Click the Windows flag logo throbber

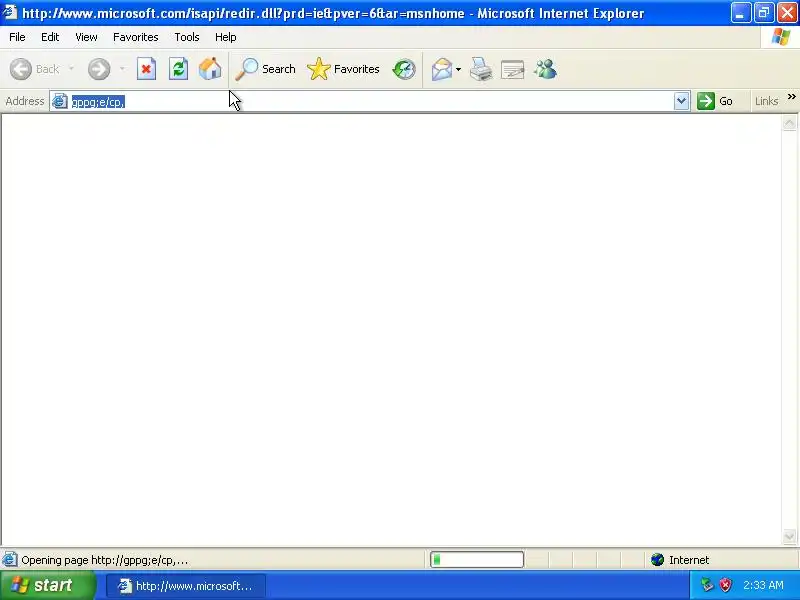click(781, 37)
